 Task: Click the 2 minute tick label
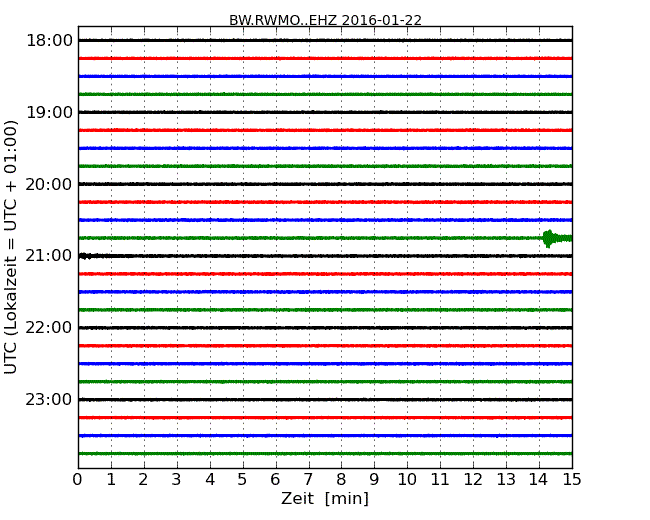tap(143, 480)
